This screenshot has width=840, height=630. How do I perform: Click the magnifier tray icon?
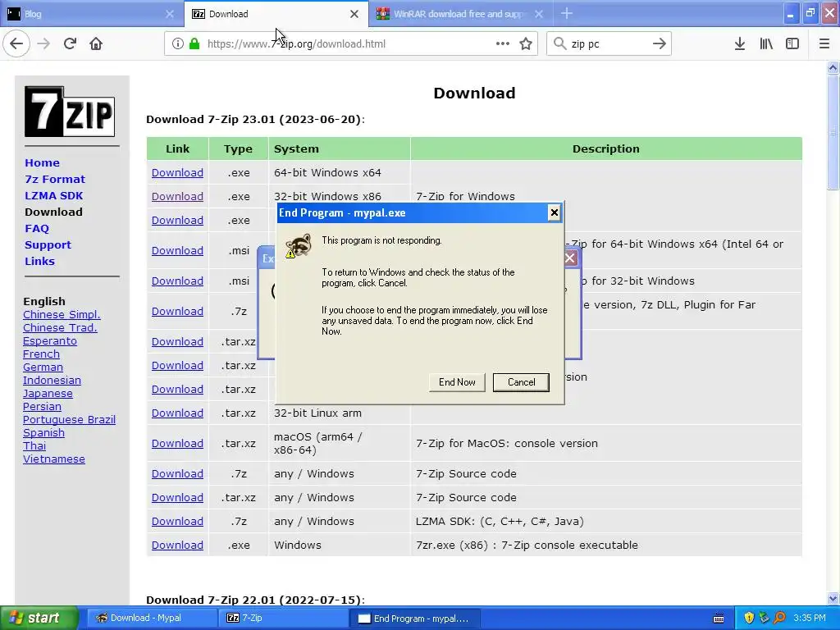779,618
